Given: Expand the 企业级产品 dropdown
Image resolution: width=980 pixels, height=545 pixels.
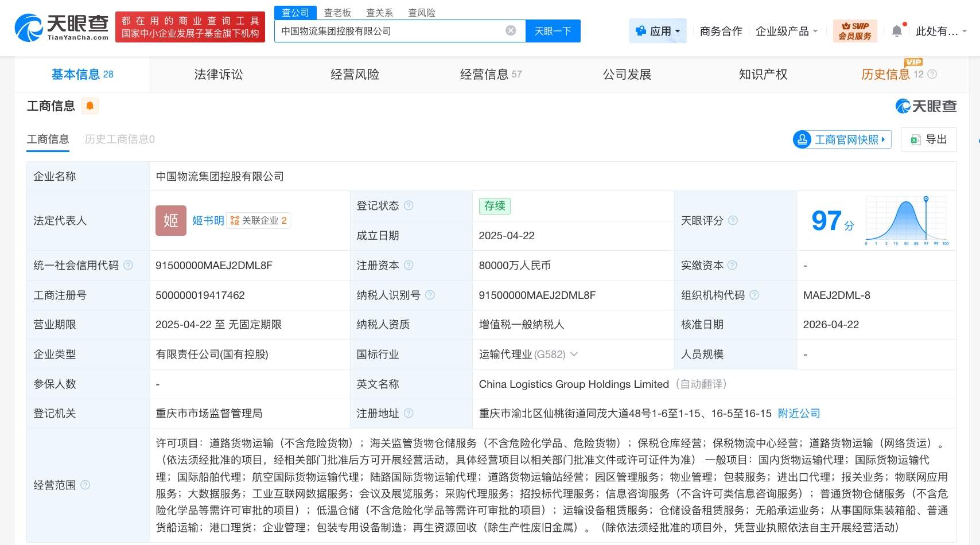Looking at the screenshot, I should [786, 31].
